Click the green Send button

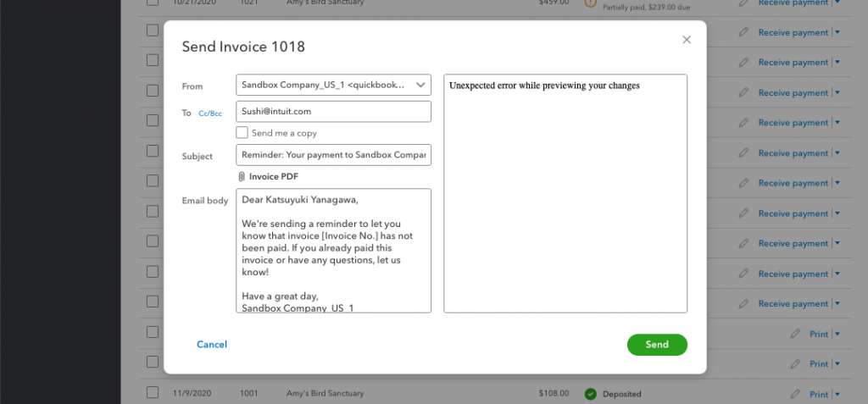[x=657, y=344]
